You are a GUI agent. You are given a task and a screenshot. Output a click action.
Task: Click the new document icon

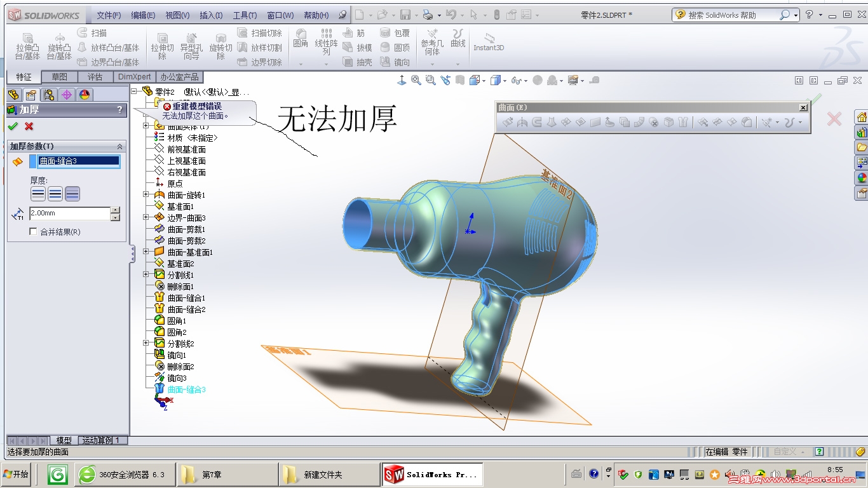[360, 15]
